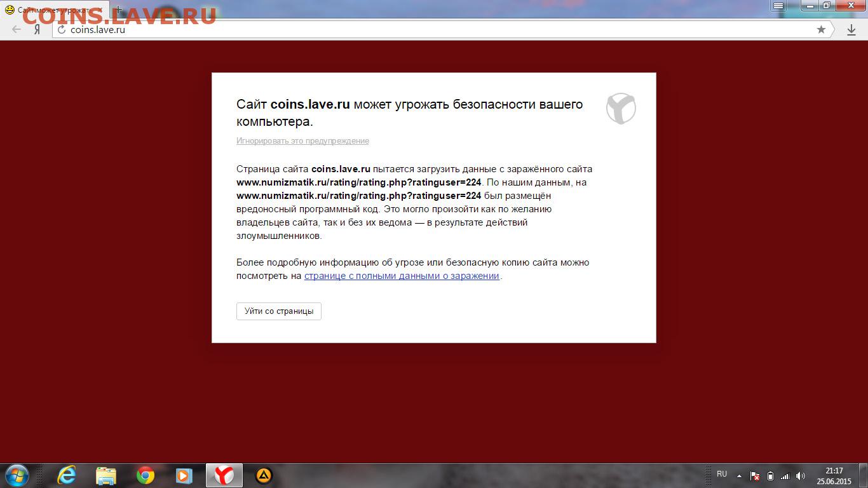
Task: Click the RU language indicator
Action: point(722,474)
